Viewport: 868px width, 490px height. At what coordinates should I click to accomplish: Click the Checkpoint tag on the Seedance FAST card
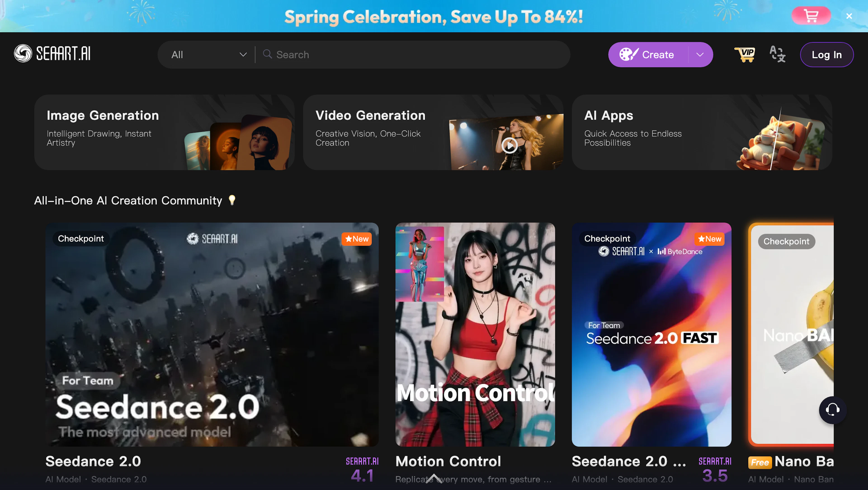(607, 239)
